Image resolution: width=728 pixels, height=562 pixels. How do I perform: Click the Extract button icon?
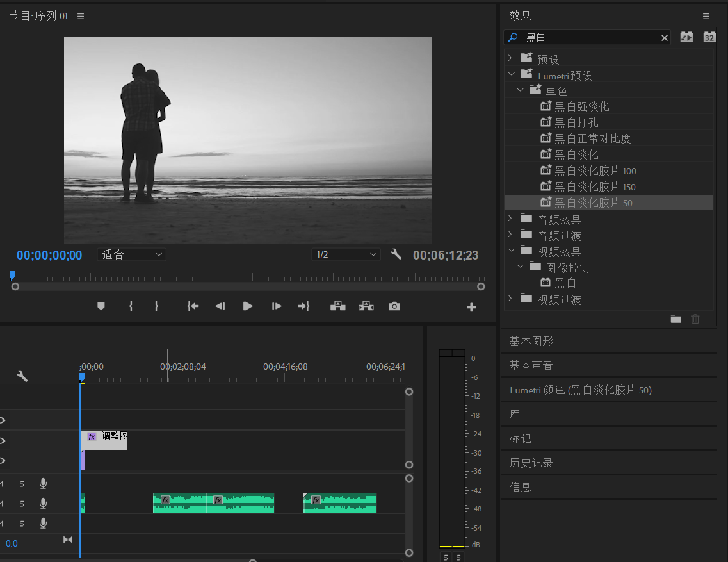click(366, 306)
